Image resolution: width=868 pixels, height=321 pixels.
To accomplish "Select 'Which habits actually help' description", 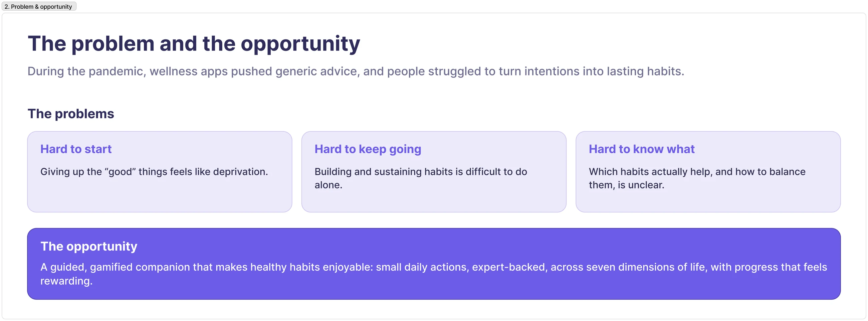I will pyautogui.click(x=697, y=178).
